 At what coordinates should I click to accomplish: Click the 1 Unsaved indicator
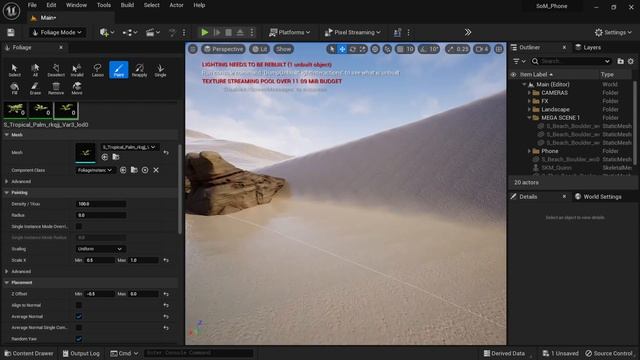tap(560, 353)
